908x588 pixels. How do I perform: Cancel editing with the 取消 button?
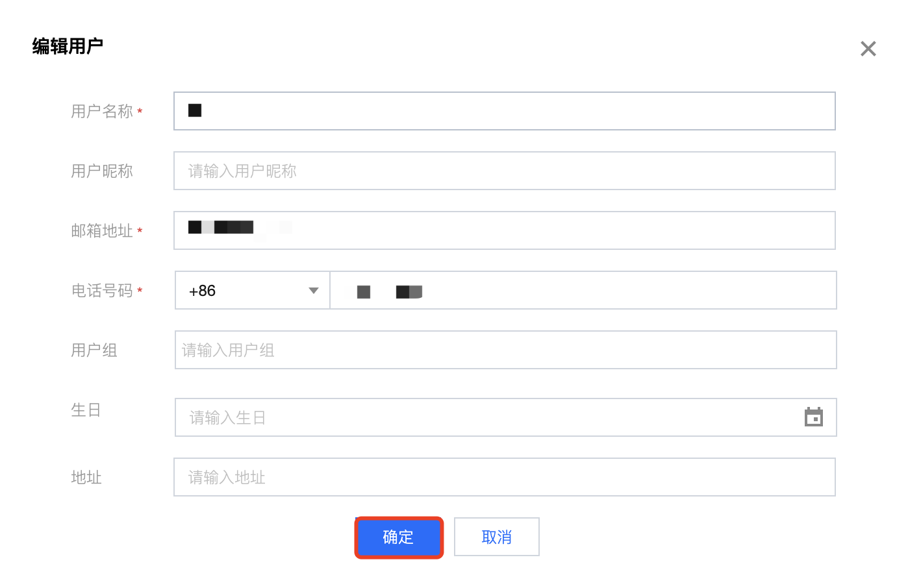[497, 537]
